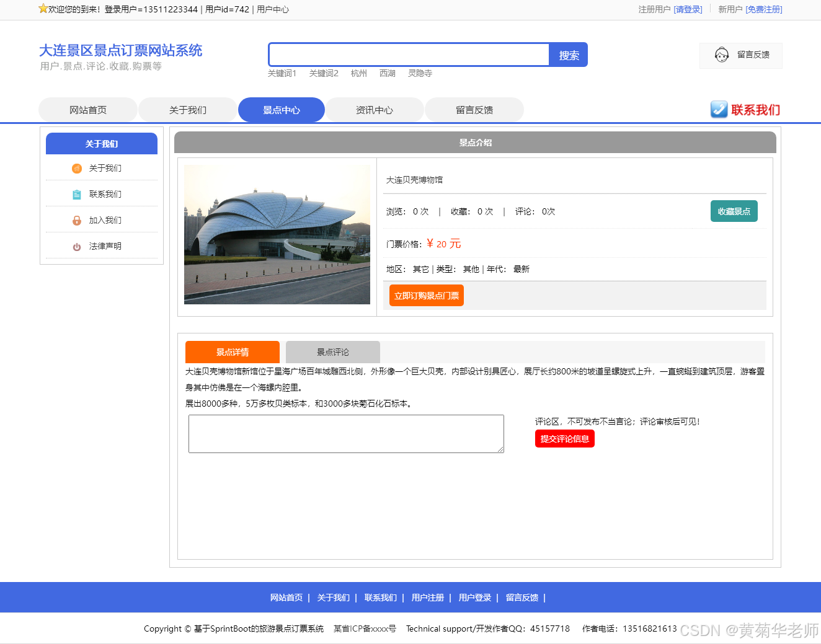Viewport: 821px width, 644px height.
Task: Focus the search input field
Action: click(x=409, y=55)
